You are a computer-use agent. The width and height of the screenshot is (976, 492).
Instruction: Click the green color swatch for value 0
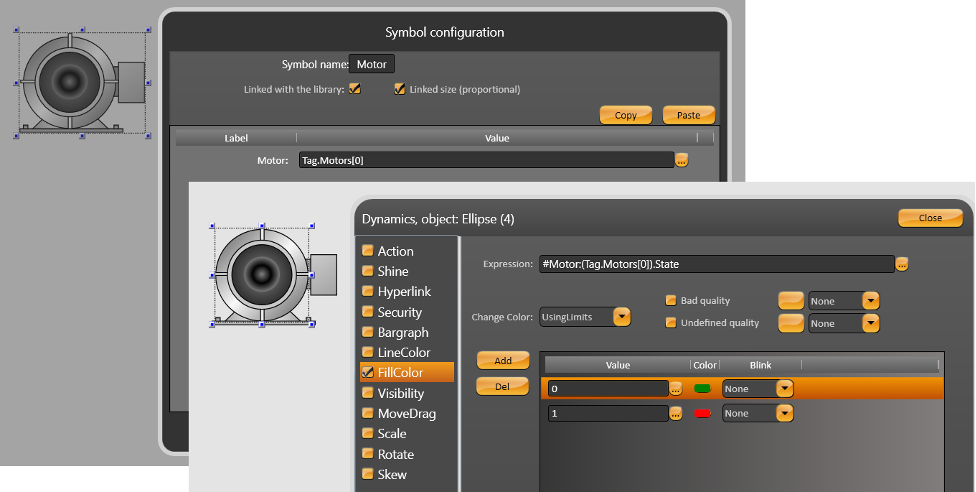702,388
